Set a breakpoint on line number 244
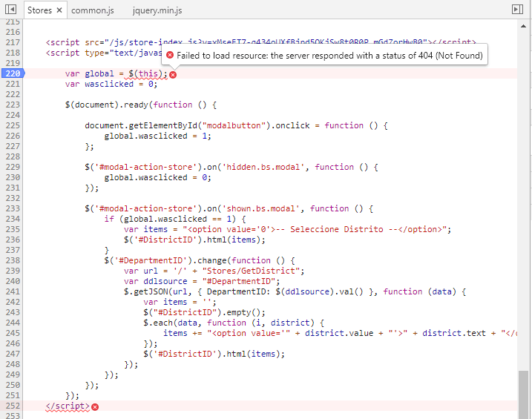The width and height of the screenshot is (532, 419). point(13,323)
